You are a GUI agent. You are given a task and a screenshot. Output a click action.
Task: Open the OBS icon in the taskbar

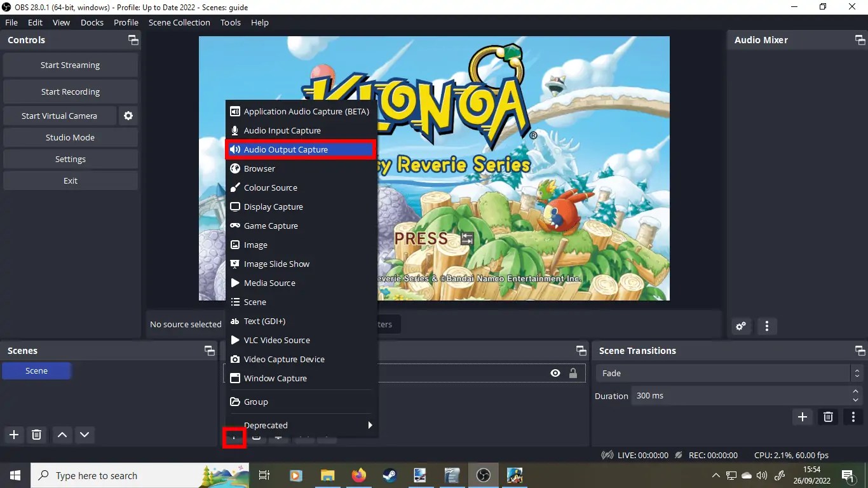point(484,475)
